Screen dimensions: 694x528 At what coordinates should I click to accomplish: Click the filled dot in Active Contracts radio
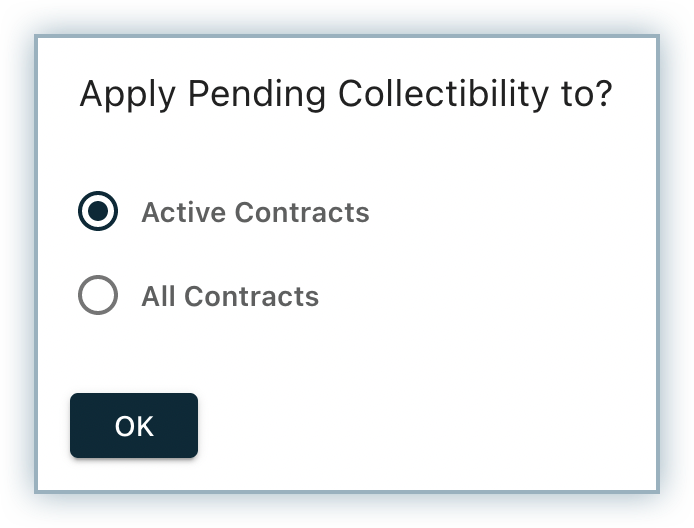pos(98,212)
